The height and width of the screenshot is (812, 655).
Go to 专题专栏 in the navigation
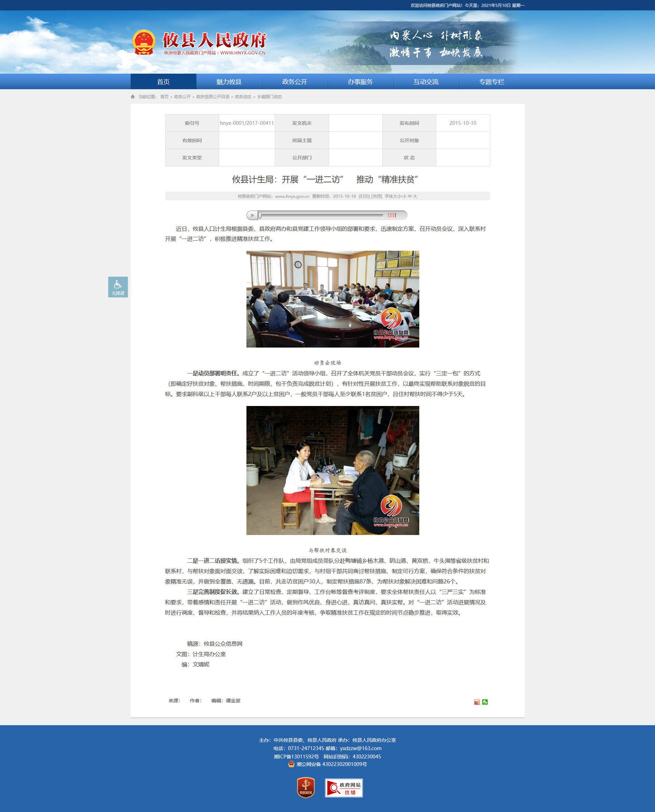(x=492, y=82)
